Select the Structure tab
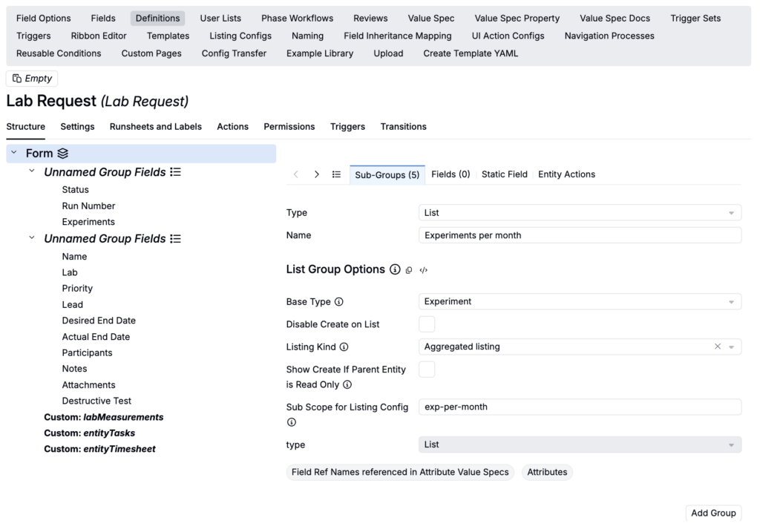760x532 pixels. 26,126
